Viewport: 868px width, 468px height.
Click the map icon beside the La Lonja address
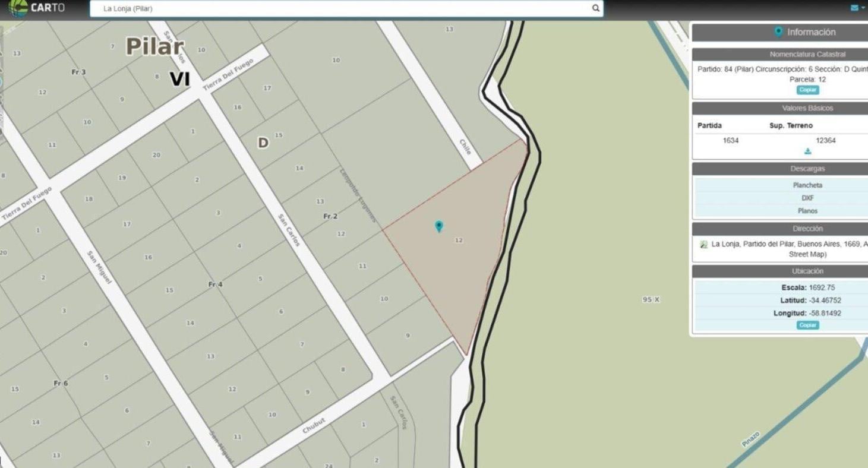coord(704,244)
